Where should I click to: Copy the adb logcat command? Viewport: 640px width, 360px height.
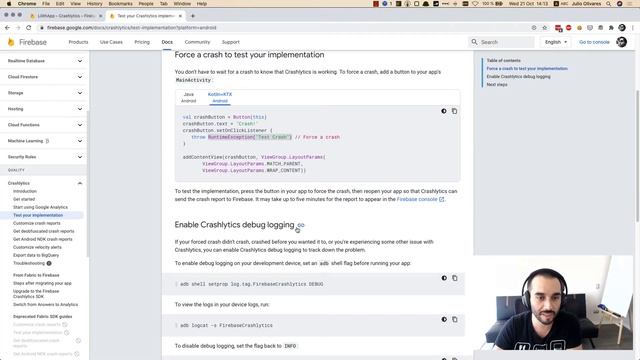455,319
